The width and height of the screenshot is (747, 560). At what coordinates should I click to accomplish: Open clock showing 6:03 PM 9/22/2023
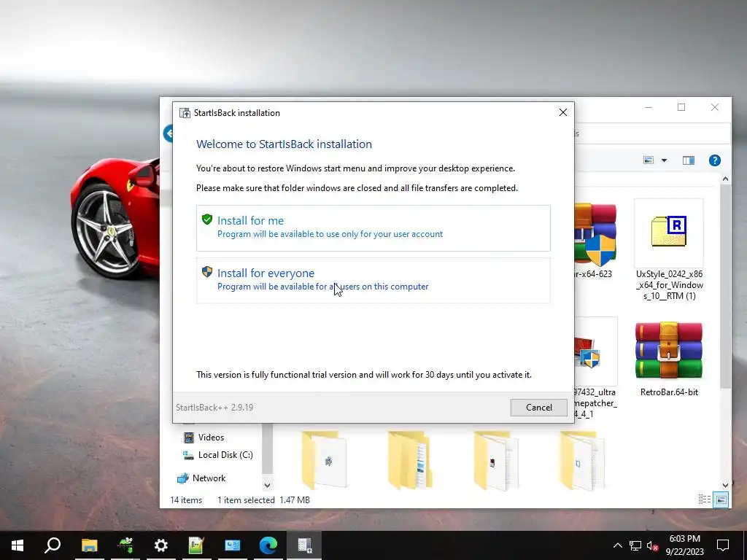(684, 545)
